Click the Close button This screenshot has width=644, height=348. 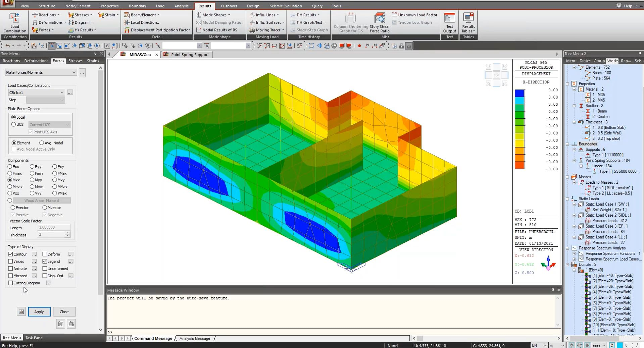click(64, 312)
